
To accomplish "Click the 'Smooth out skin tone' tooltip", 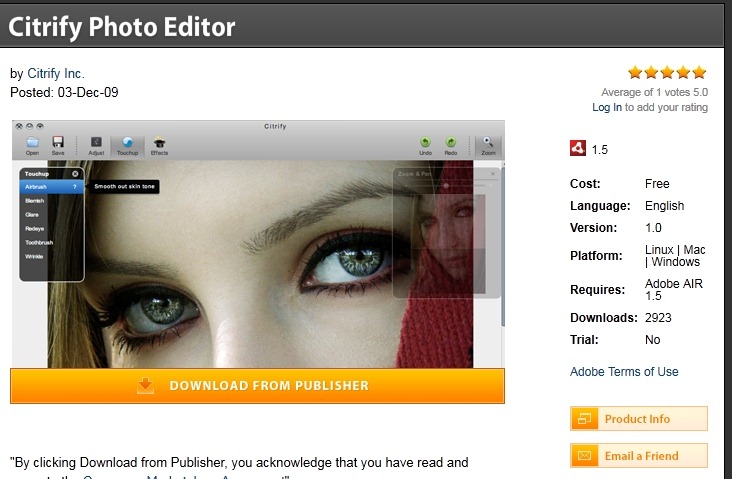I will (124, 187).
